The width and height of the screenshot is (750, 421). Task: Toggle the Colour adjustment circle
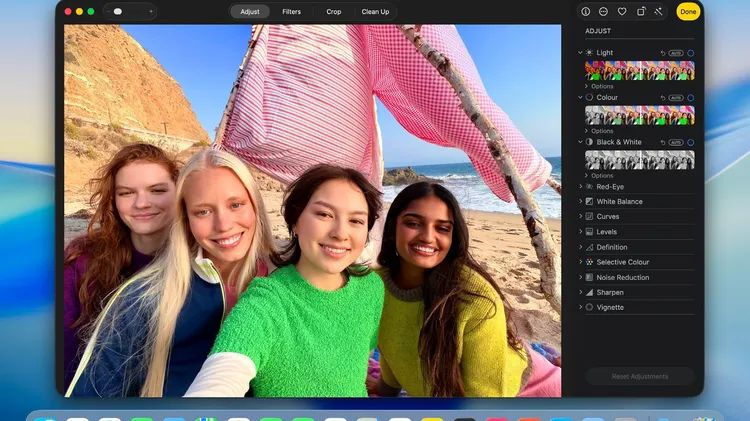pos(690,97)
